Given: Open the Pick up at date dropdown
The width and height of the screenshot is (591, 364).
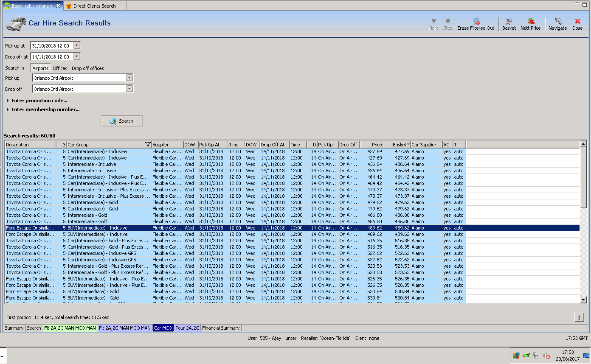Looking at the screenshot, I should click(x=76, y=45).
